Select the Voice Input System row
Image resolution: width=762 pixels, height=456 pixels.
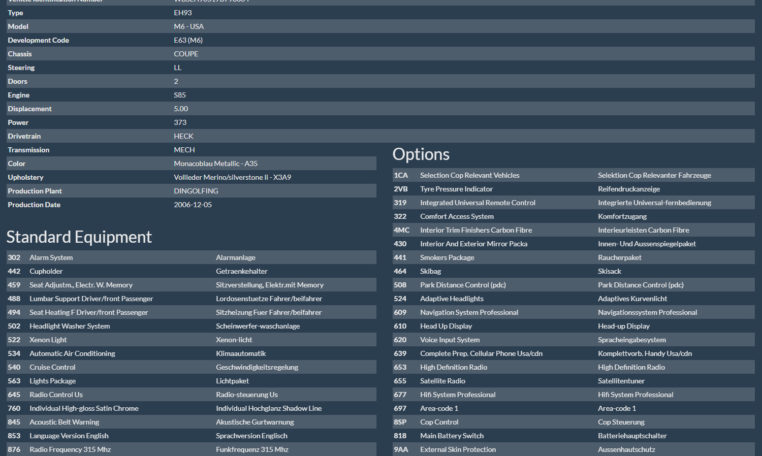(450, 339)
